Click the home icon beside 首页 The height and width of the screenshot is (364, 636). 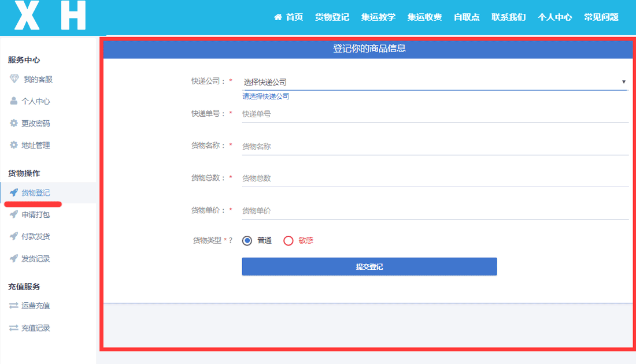coord(278,17)
